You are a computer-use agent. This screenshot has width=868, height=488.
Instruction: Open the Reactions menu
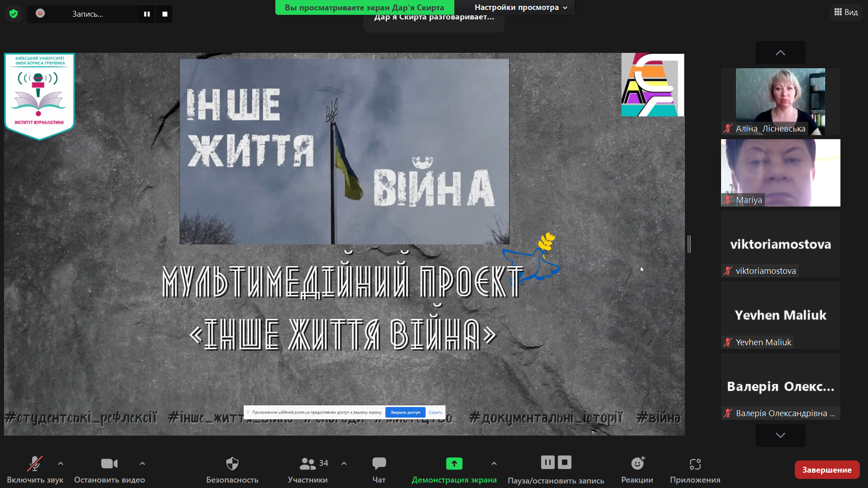coord(637,464)
